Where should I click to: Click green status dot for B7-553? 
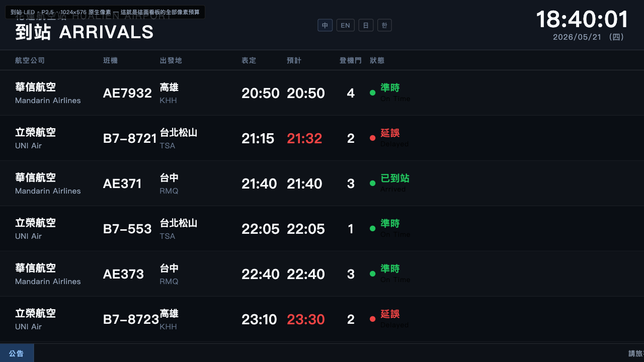tap(372, 228)
